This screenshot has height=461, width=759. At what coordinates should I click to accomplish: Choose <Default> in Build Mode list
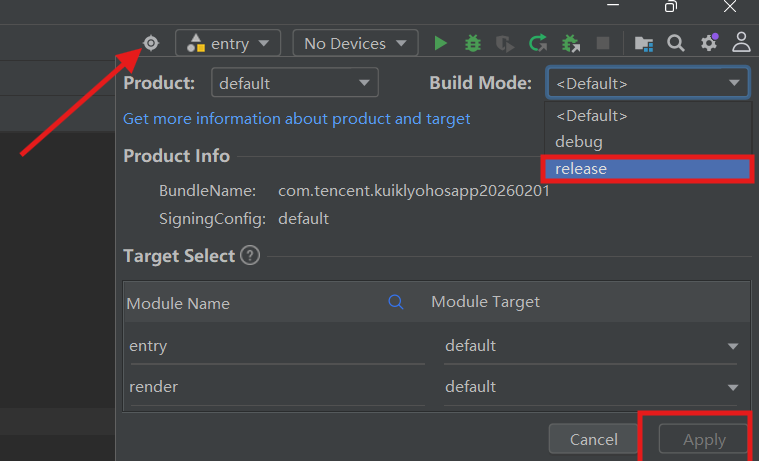(x=648, y=115)
